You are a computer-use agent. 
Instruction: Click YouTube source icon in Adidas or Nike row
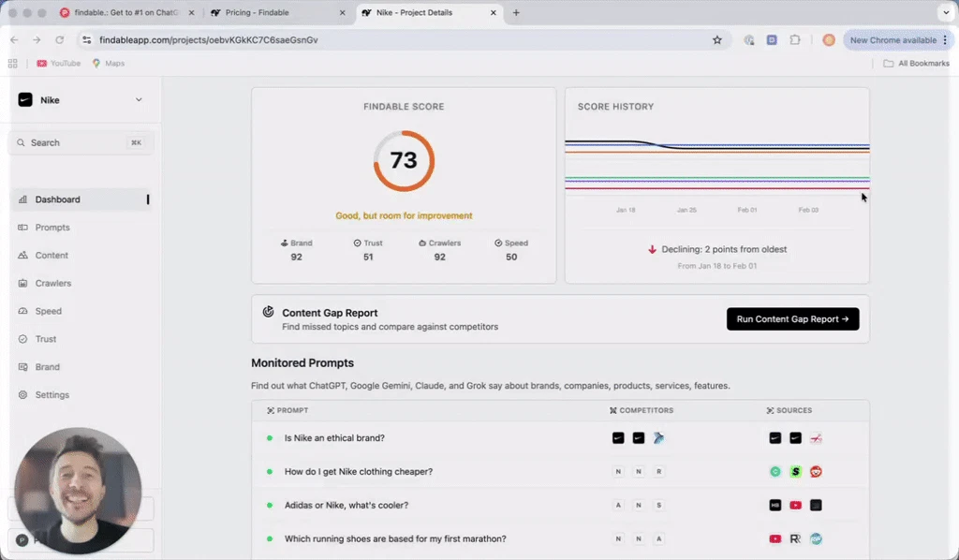[795, 505]
